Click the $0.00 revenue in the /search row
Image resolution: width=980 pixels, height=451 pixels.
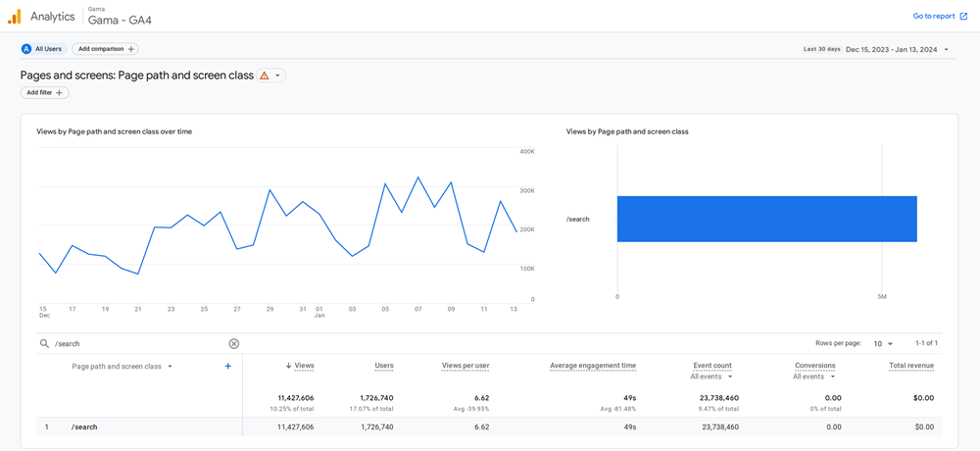pyautogui.click(x=924, y=427)
